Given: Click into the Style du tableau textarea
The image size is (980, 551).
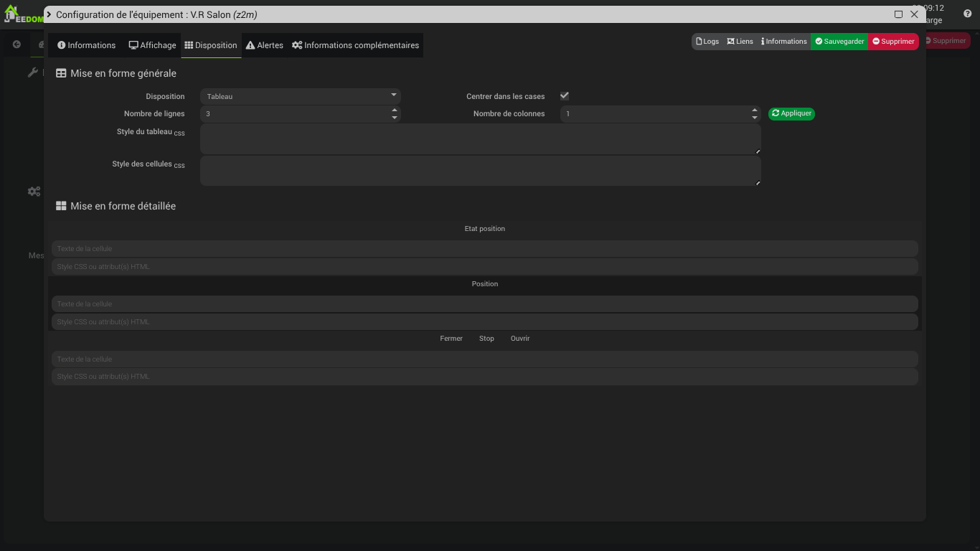Looking at the screenshot, I should 480,139.
